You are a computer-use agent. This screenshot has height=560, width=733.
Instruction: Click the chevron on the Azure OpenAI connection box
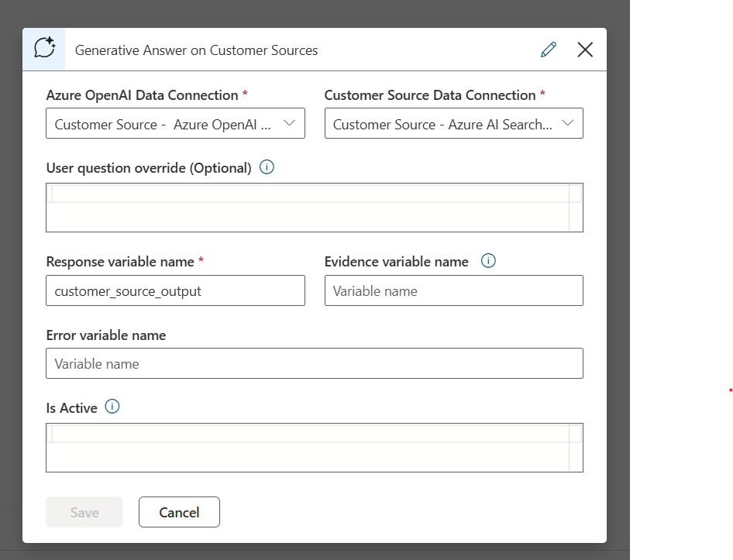290,123
